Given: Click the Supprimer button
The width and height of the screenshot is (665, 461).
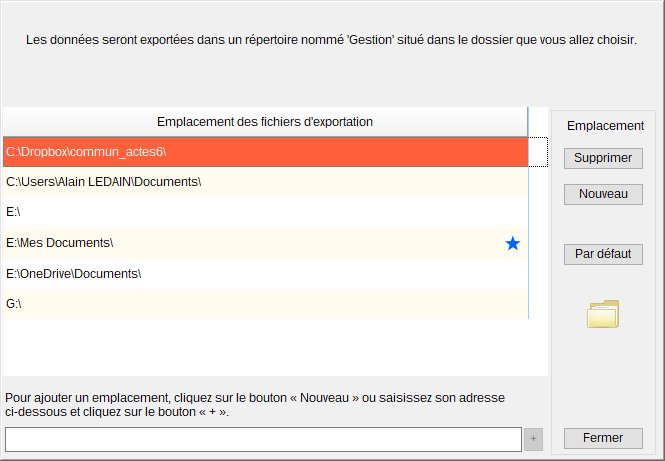Looking at the screenshot, I should pyautogui.click(x=603, y=158).
